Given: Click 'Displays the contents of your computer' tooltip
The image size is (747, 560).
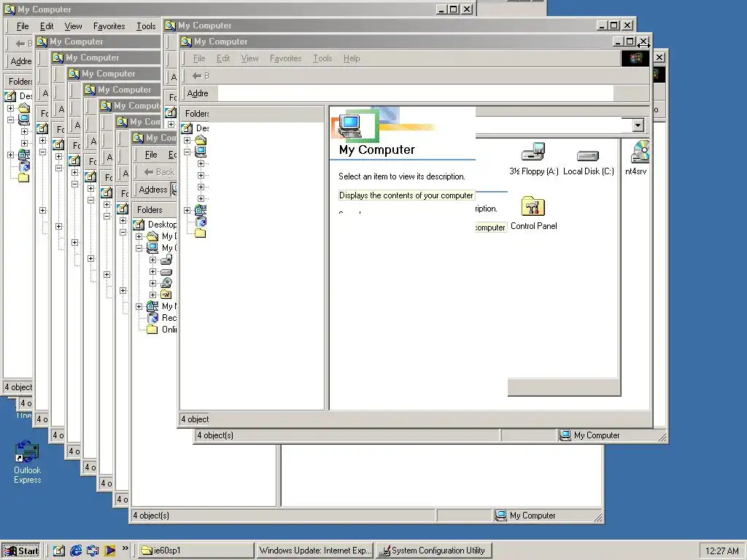Looking at the screenshot, I should click(x=406, y=195).
